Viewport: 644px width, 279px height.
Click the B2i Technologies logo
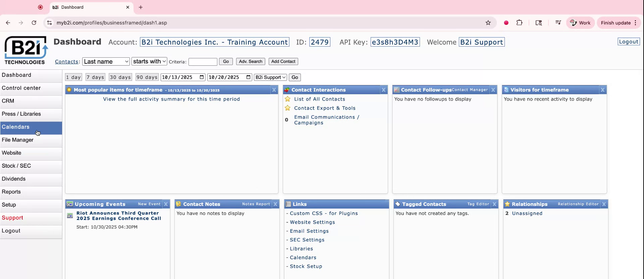(x=26, y=50)
